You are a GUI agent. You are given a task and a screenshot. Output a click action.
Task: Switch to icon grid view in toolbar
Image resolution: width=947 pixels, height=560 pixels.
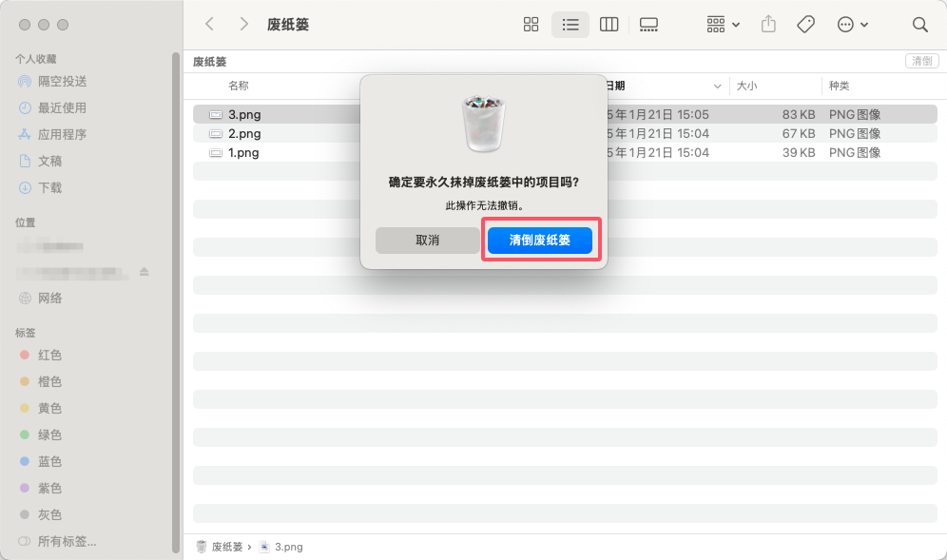coord(531,24)
